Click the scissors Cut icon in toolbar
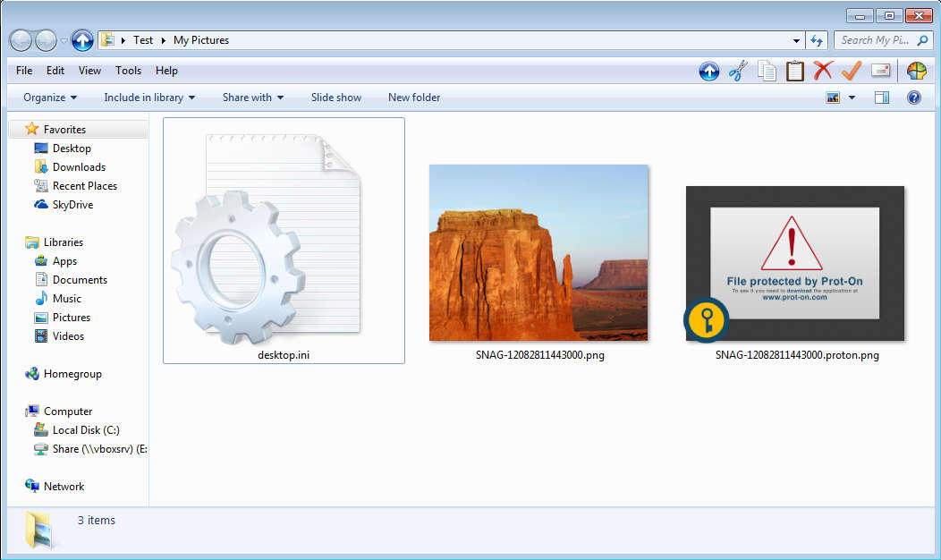941x560 pixels. pyautogui.click(x=737, y=72)
